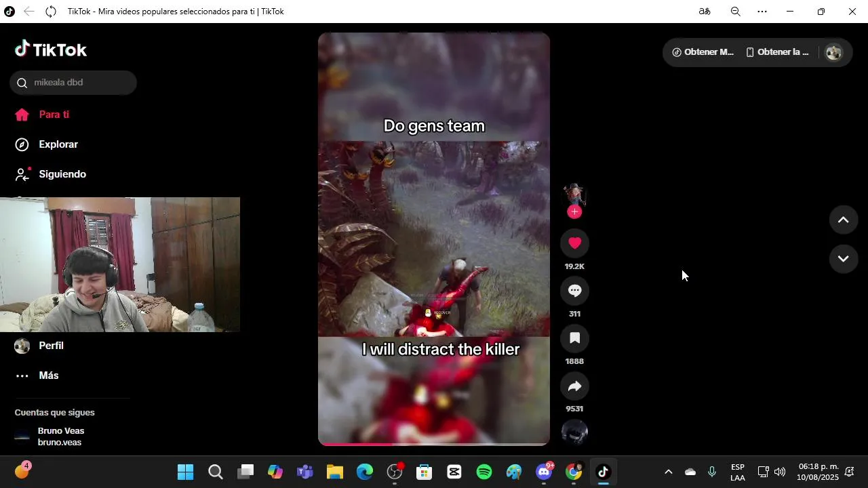Open the creator's avatar above like button
The height and width of the screenshot is (488, 868).
click(x=574, y=195)
